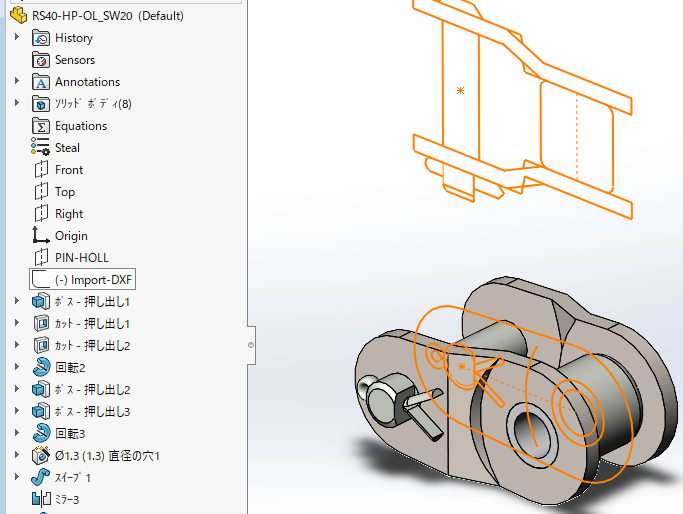Image resolution: width=683 pixels, height=514 pixels.
Task: Click the スイープ1 sweep feature icon
Action: (41, 477)
